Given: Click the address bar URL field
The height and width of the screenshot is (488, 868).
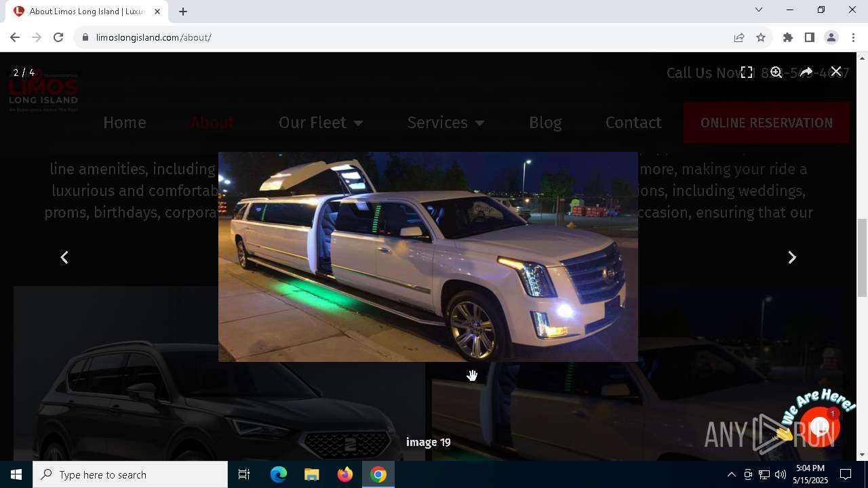Looking at the screenshot, I should click(407, 37).
